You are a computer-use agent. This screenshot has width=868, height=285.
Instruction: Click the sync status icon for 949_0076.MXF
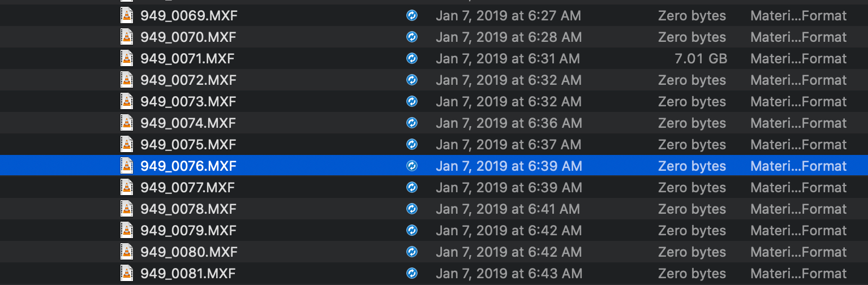click(411, 166)
